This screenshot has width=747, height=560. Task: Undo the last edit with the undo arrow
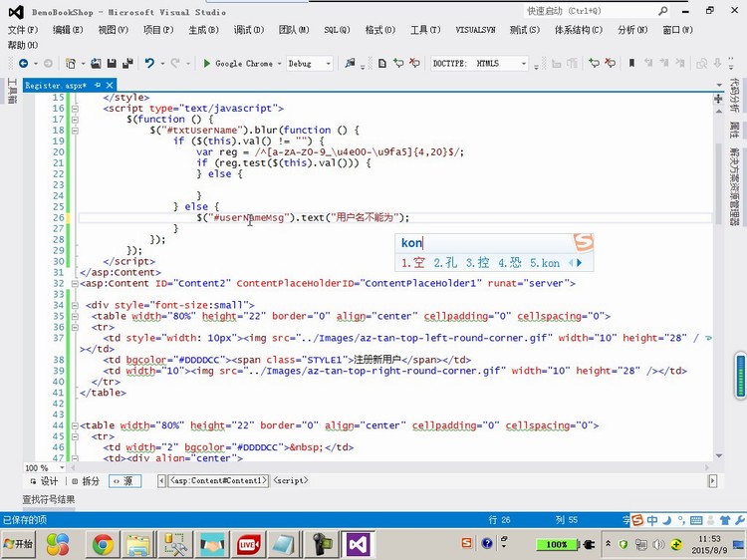pyautogui.click(x=149, y=63)
